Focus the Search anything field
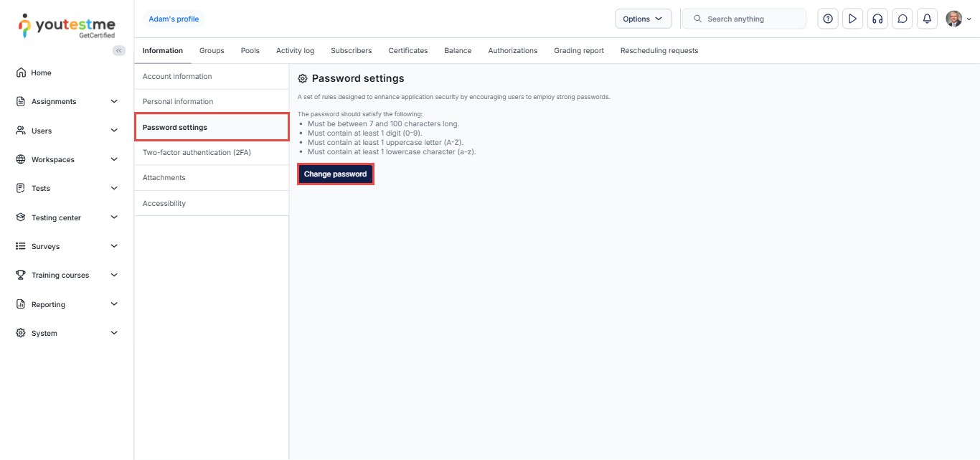This screenshot has height=460, width=980. coord(750,19)
